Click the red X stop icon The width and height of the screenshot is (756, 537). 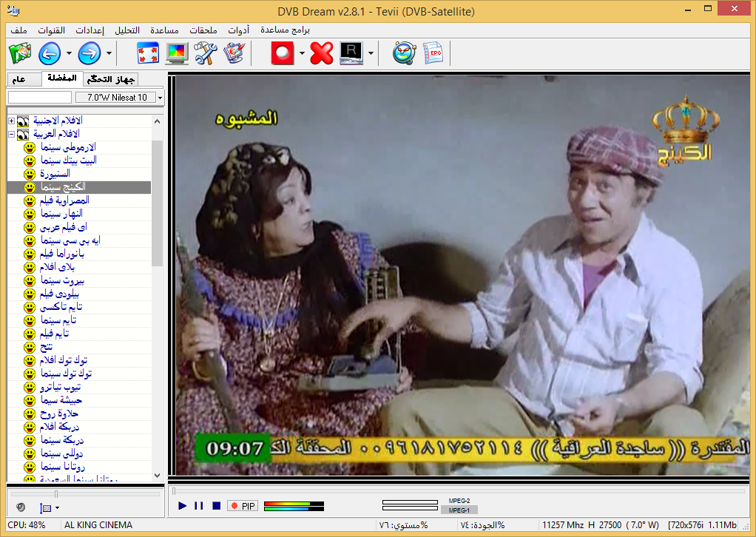(322, 53)
